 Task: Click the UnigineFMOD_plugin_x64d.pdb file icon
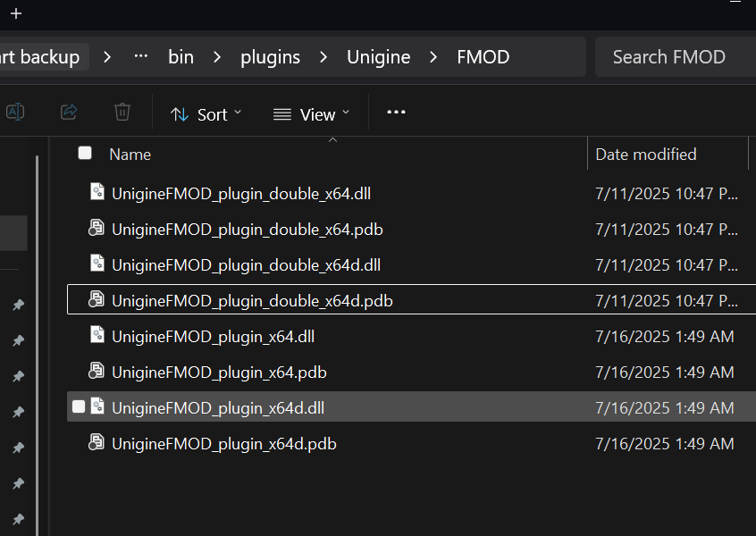click(x=97, y=442)
